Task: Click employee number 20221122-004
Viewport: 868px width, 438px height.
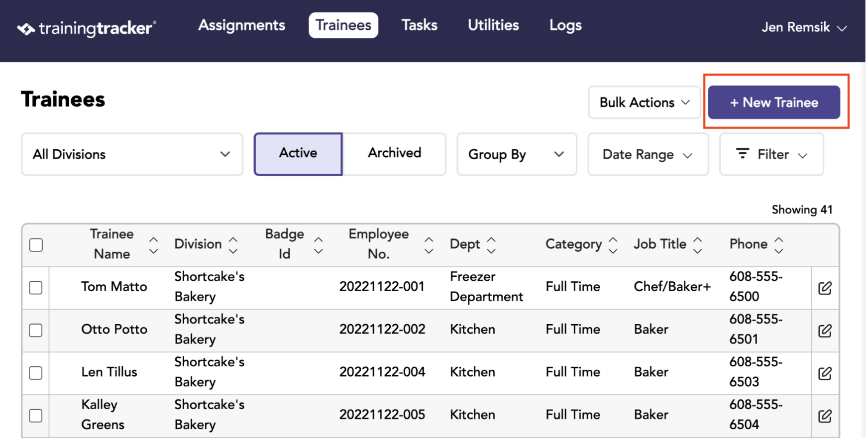Action: (382, 372)
